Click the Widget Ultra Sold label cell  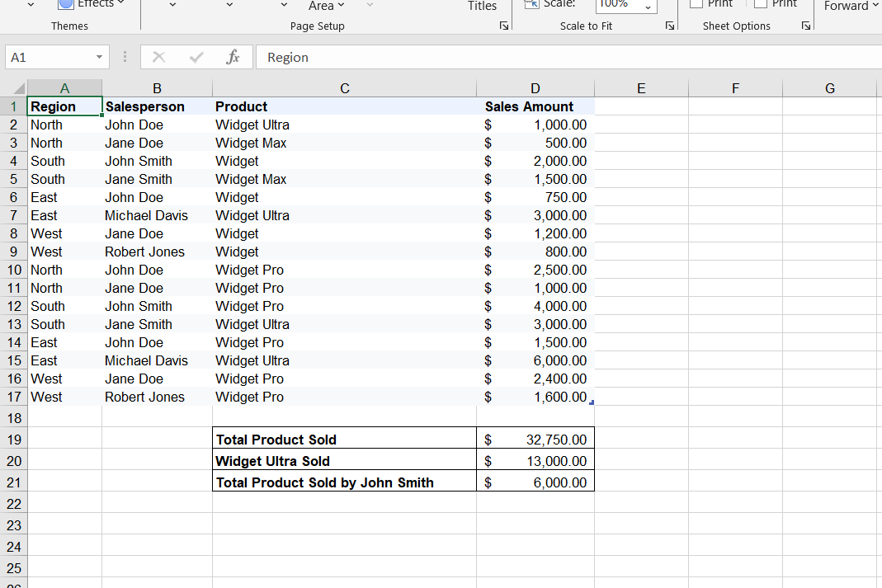click(344, 461)
